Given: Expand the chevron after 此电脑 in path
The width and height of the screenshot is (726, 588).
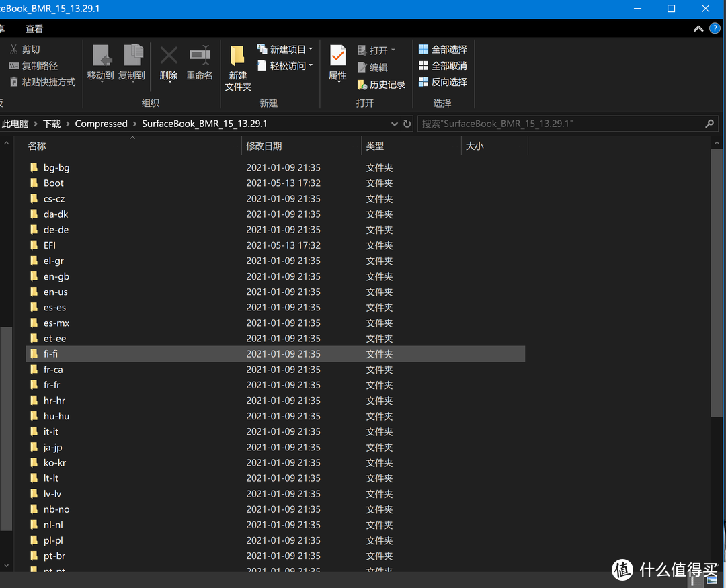Looking at the screenshot, I should tap(36, 124).
